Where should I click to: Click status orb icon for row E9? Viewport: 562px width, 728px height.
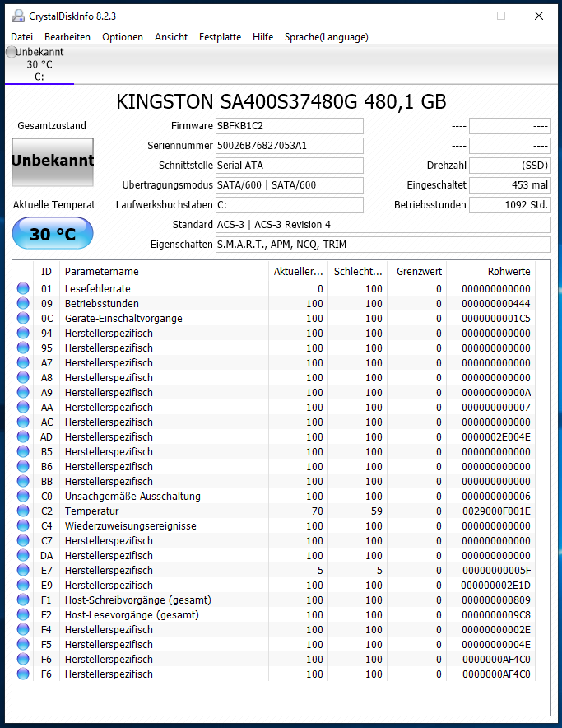click(x=23, y=585)
